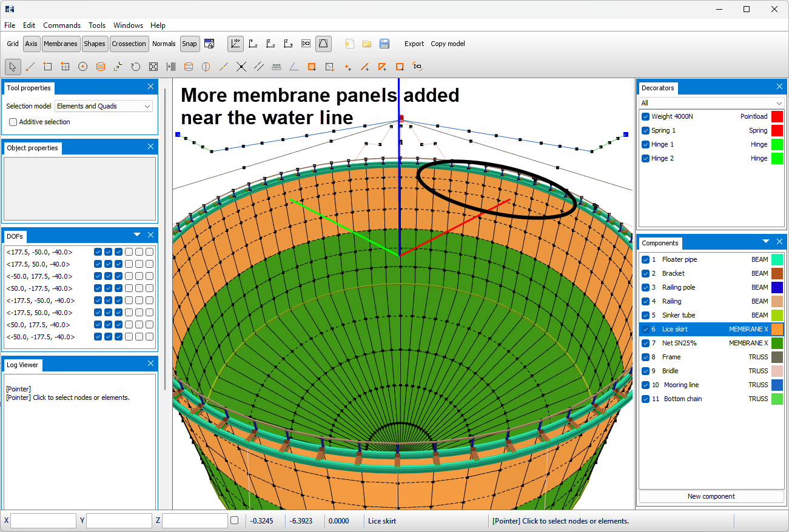Click the save floppy disk icon

click(384, 44)
